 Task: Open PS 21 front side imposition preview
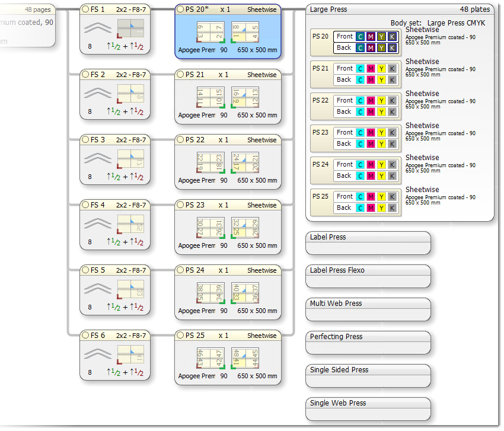click(x=210, y=97)
